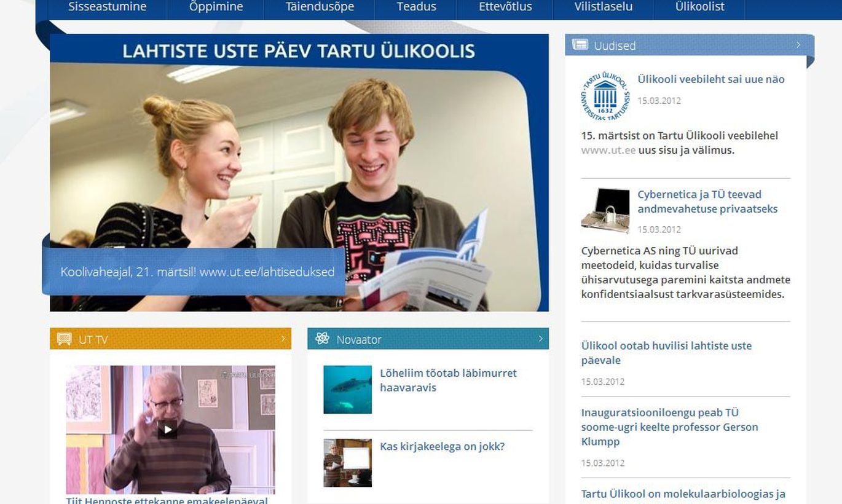Click the salmon underwater thumbnail
842x504 pixels.
(x=348, y=390)
